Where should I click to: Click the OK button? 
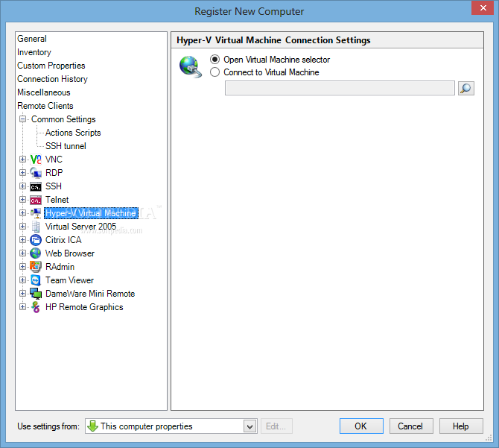click(x=361, y=426)
